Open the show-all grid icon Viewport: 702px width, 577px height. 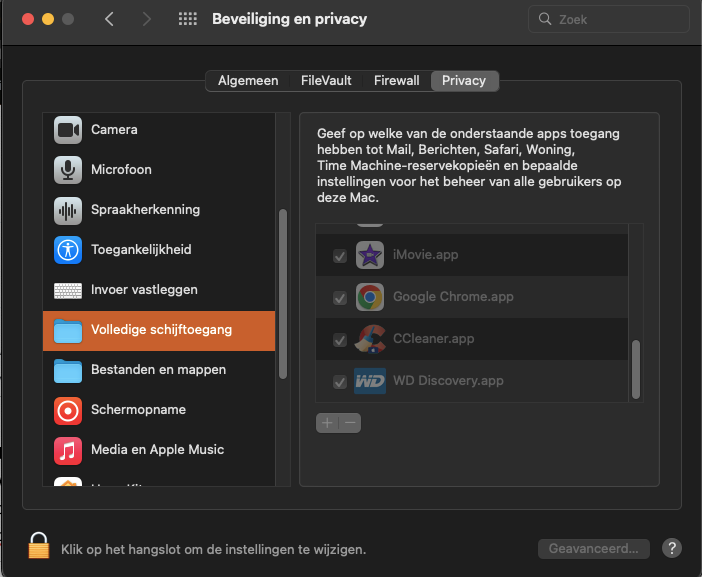[188, 19]
